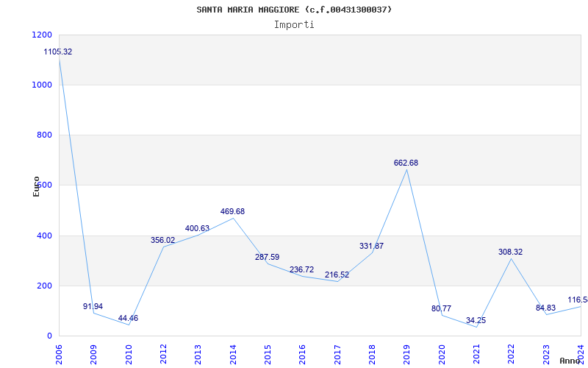Click the 1000 y-axis tick label
588x368 pixels.
[43, 85]
